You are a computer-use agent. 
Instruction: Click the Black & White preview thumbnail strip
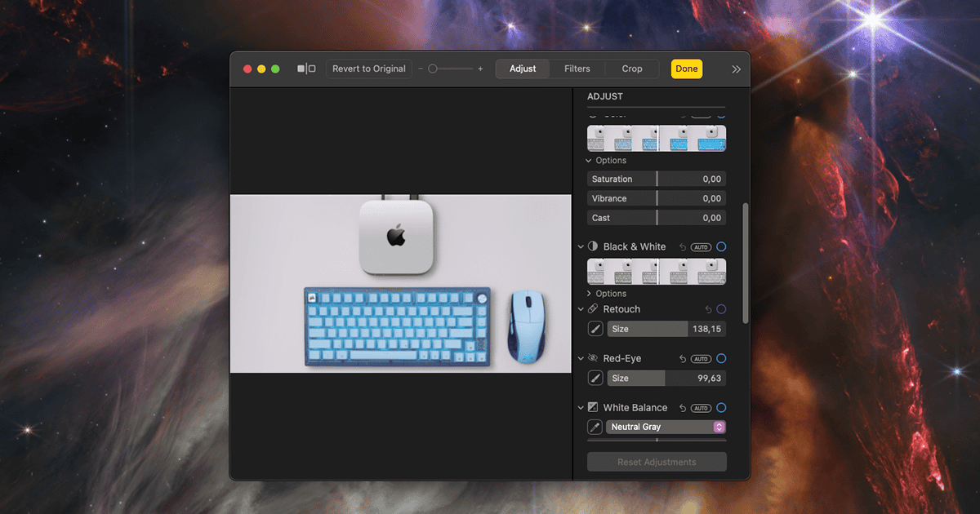pos(657,272)
